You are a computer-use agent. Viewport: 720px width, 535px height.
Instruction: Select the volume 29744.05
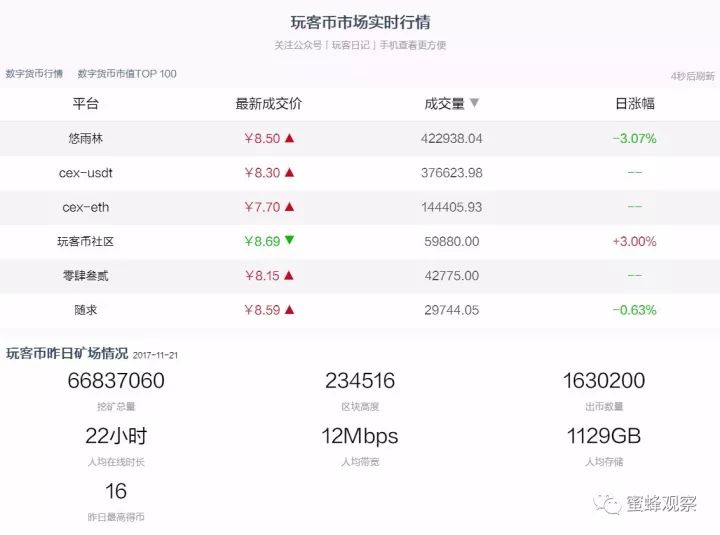pyautogui.click(x=451, y=310)
